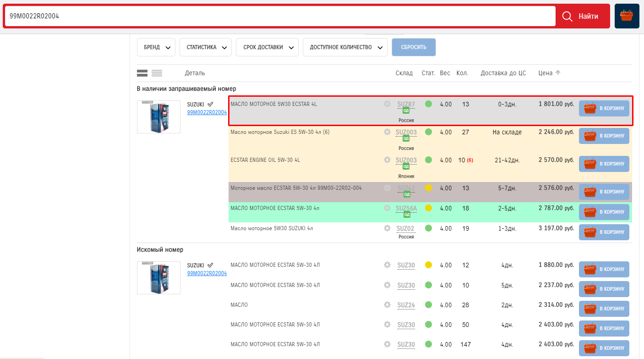The height and width of the screenshot is (359, 644).
Task: Click the SUZ56A warehouse link
Action: (x=407, y=209)
